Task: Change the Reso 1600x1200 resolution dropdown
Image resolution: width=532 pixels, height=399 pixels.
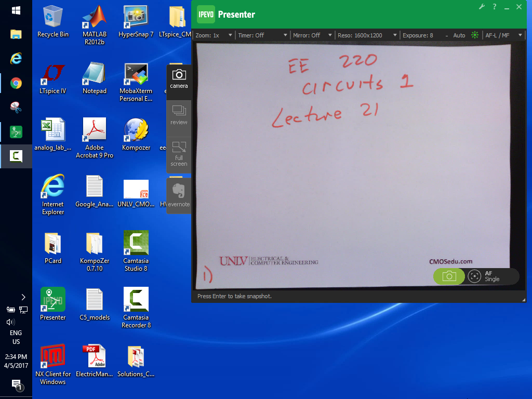Action: pyautogui.click(x=367, y=35)
